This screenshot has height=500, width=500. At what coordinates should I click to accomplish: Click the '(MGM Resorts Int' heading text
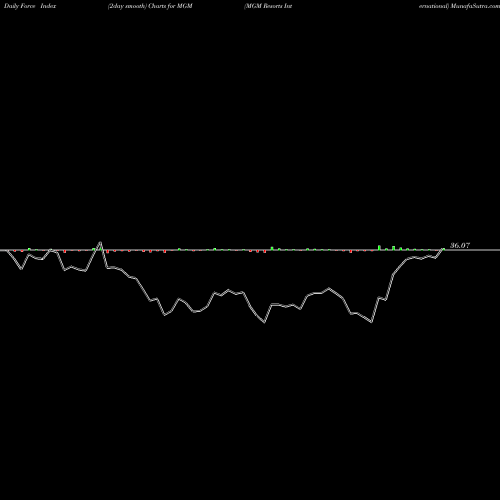[268, 6]
